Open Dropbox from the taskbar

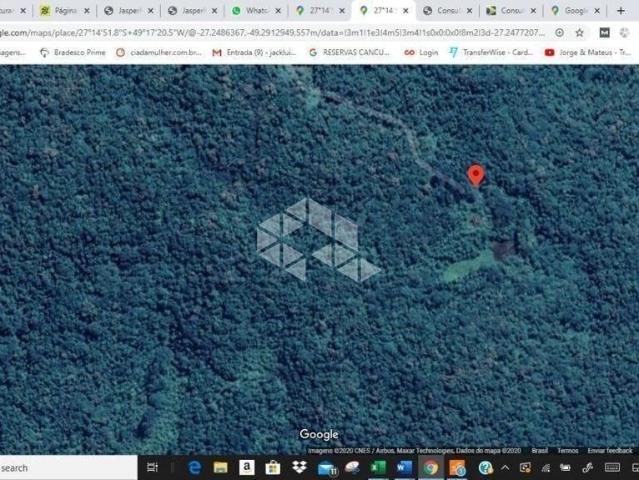click(299, 467)
